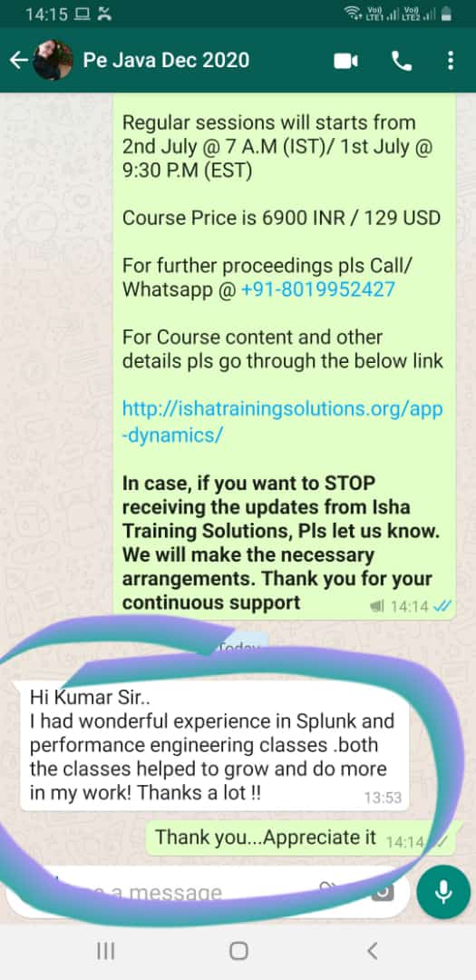Viewport: 476px width, 980px height.
Task: Tap the phone number +91-8019952427 link
Action: (x=317, y=289)
